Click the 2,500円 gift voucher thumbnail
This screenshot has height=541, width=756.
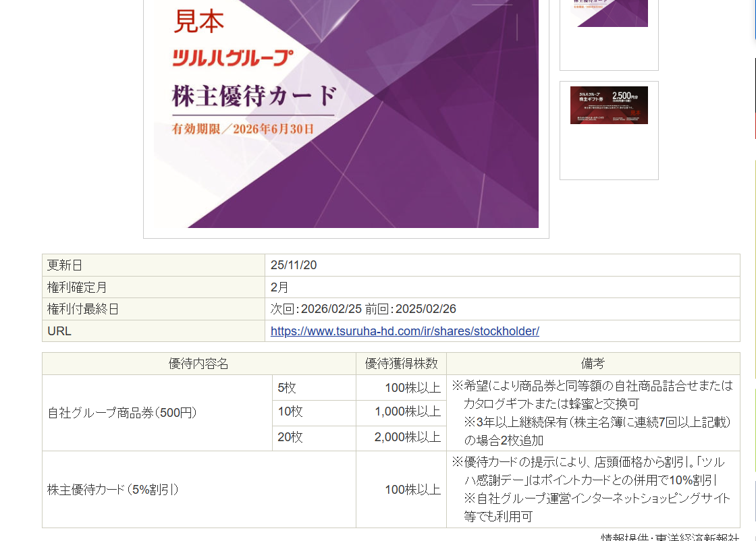click(609, 105)
